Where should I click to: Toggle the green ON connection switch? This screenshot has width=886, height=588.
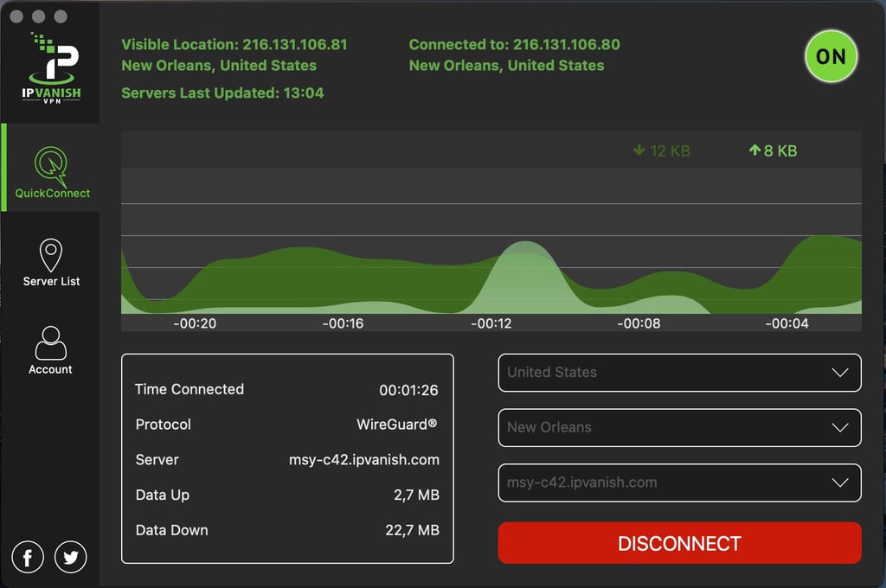click(831, 56)
